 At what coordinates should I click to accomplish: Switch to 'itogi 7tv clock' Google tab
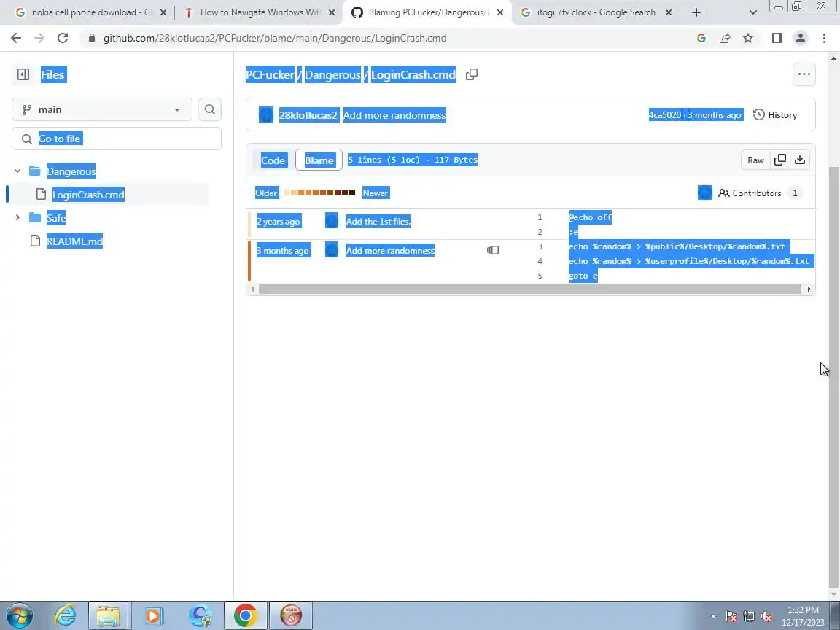(x=596, y=12)
